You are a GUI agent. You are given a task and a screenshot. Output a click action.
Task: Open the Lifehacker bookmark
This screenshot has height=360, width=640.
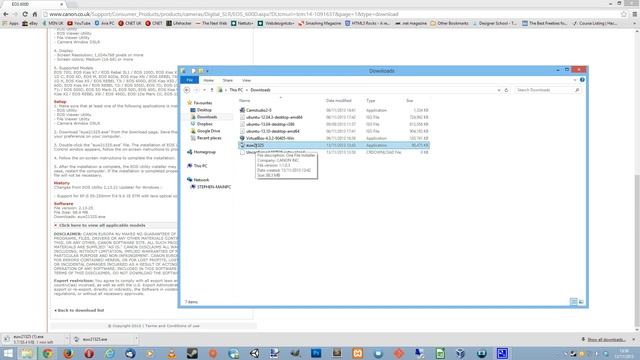pyautogui.click(x=179, y=23)
